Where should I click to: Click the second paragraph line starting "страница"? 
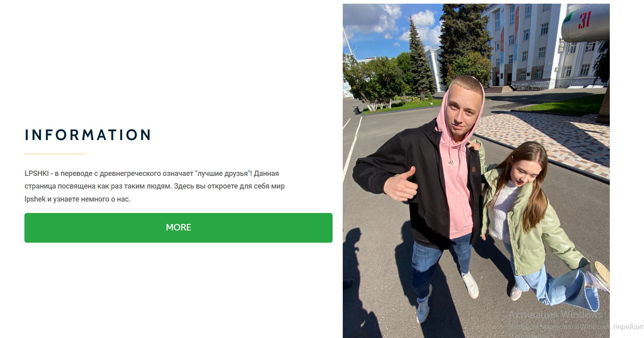coord(155,186)
